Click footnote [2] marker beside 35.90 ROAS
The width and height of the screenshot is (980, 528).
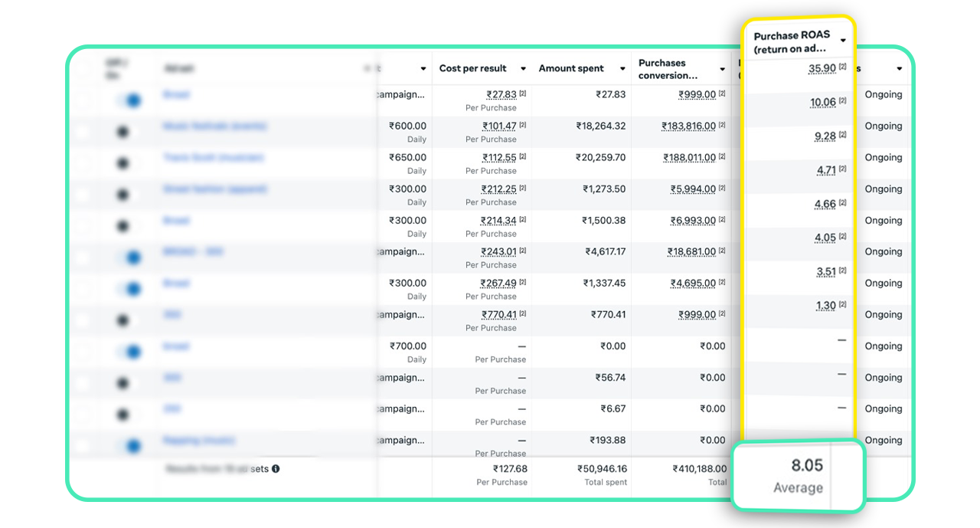tap(842, 67)
